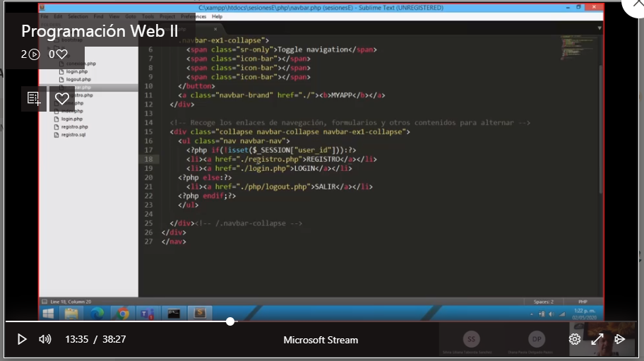Open the Help menu in Sublime Text
644x361 pixels.
click(x=217, y=16)
